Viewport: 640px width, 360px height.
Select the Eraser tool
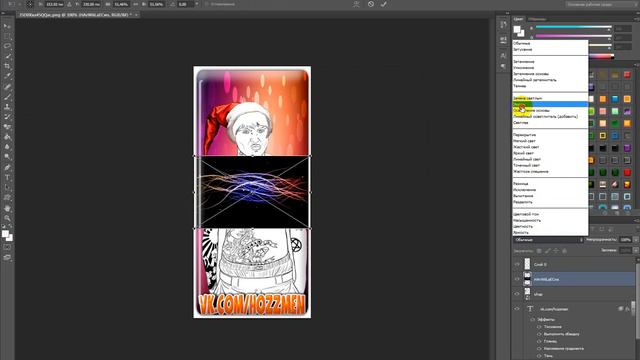coord(7,127)
